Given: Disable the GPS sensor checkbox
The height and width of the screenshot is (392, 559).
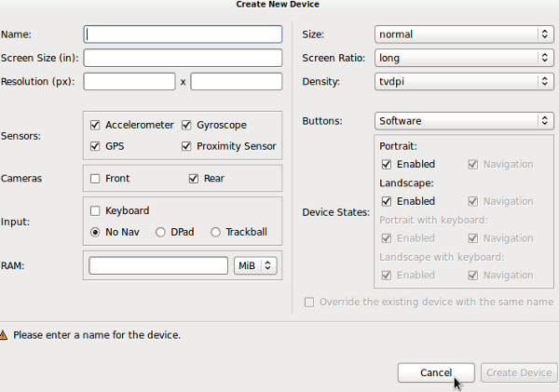Looking at the screenshot, I should 95,146.
